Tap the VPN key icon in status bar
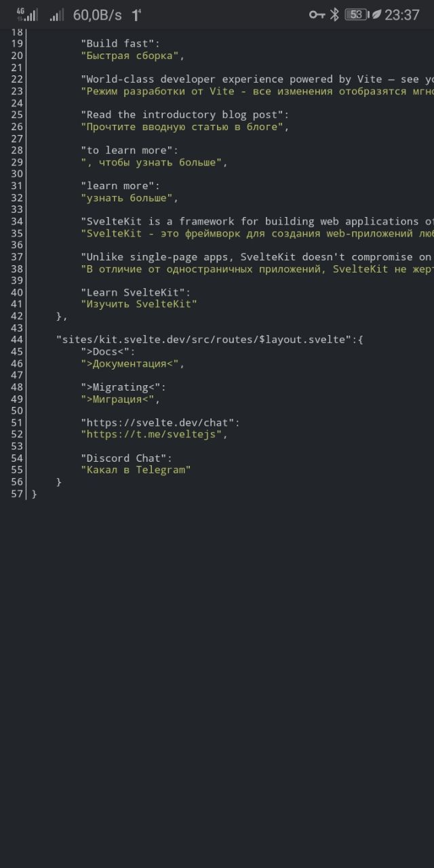Screen dimensions: 434x868 [x=317, y=14]
